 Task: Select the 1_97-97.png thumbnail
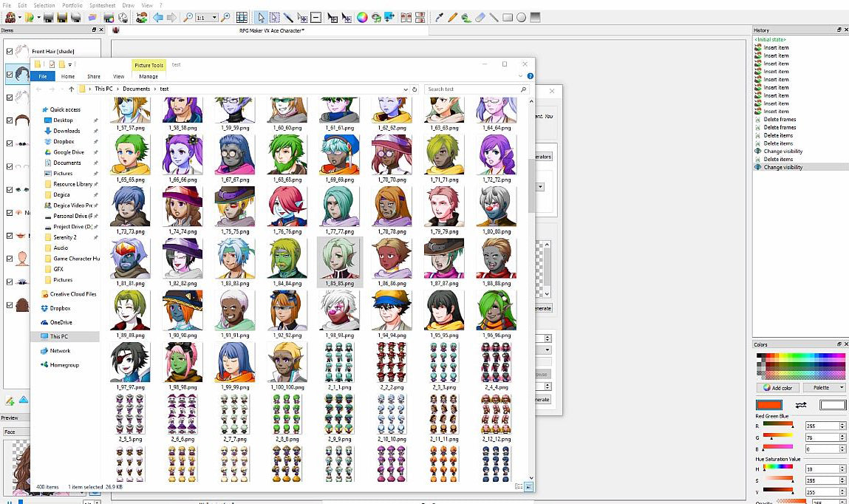point(129,362)
